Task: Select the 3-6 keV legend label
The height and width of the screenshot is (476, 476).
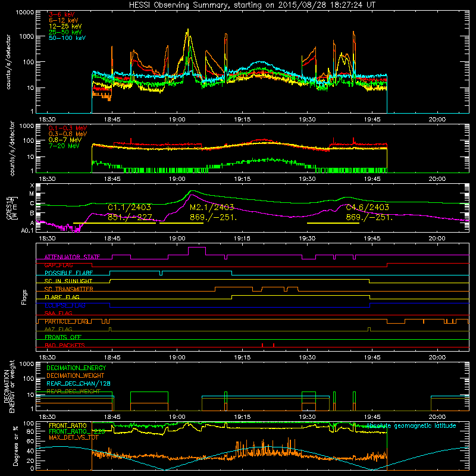Action: pyautogui.click(x=62, y=14)
